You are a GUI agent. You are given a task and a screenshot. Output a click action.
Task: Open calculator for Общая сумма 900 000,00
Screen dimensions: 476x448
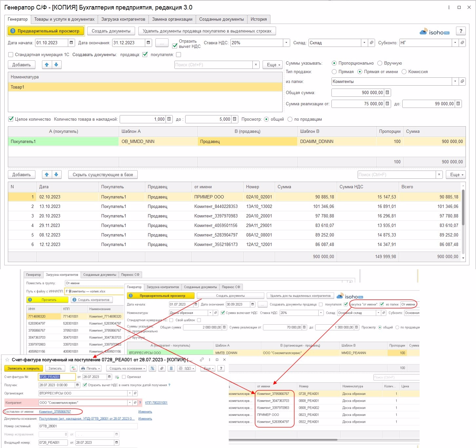pyautogui.click(x=387, y=92)
